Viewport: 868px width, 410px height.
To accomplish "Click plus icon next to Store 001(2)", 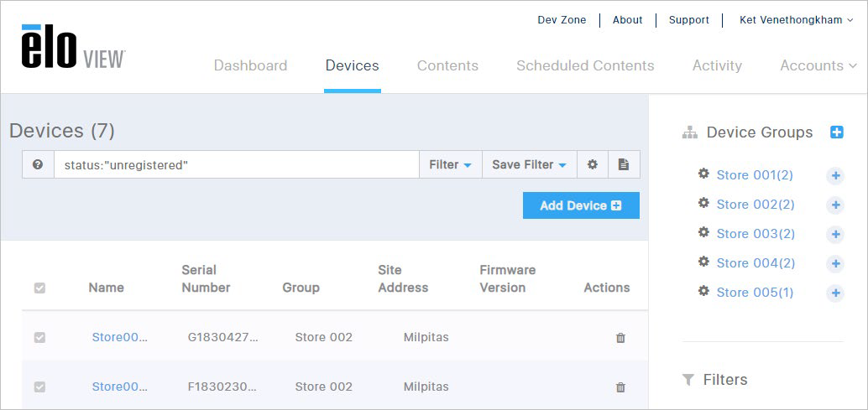I will point(835,176).
